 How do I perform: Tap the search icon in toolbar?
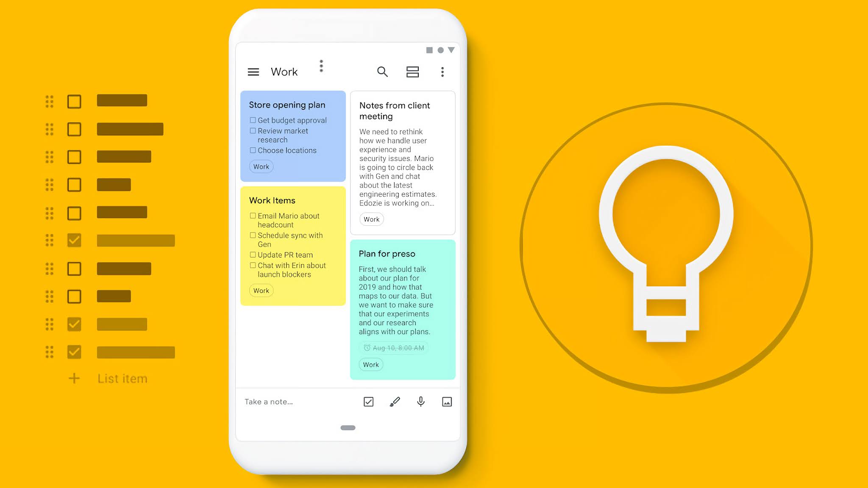pyautogui.click(x=381, y=72)
